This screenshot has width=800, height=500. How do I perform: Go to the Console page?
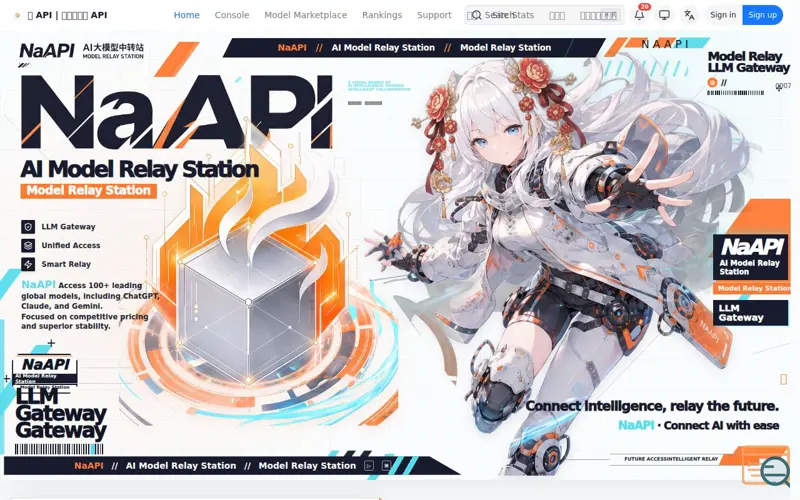pyautogui.click(x=232, y=15)
